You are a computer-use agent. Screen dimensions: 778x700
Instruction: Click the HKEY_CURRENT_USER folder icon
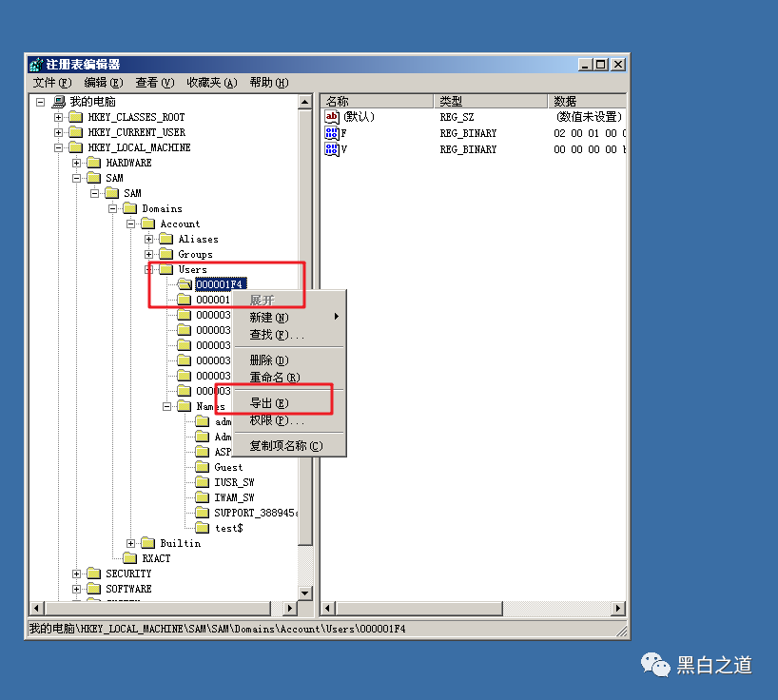[75, 132]
